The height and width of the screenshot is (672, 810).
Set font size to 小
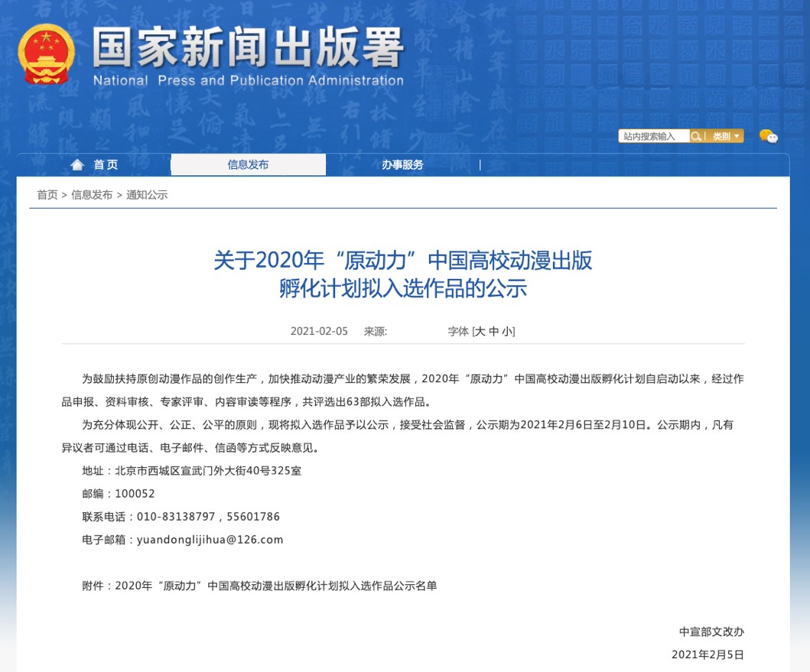(507, 331)
